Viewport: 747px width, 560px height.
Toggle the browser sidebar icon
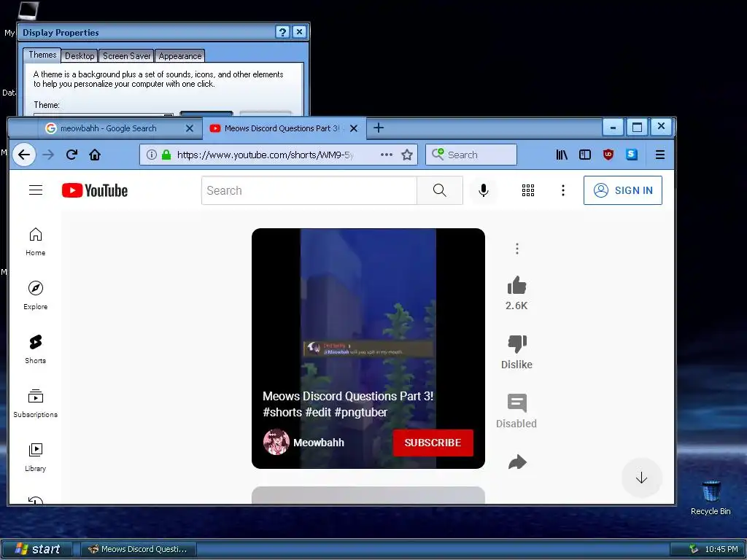coord(585,155)
